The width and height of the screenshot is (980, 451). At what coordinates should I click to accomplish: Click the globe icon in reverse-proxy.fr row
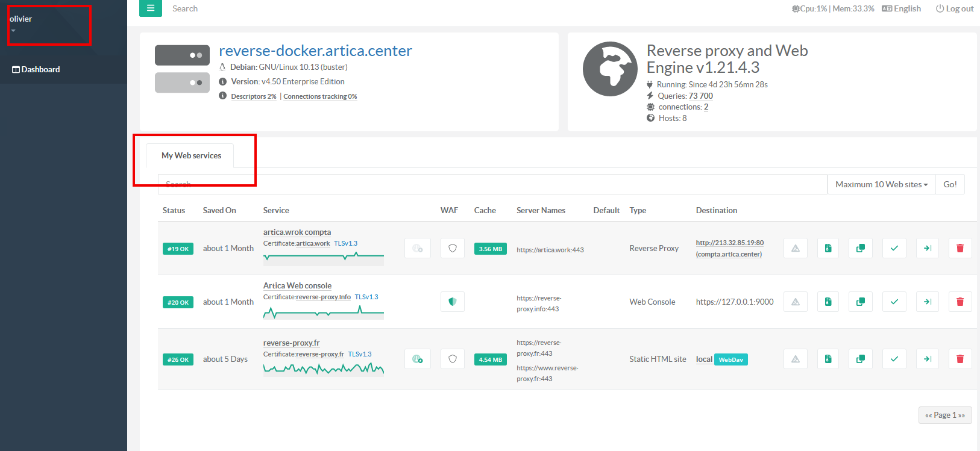tap(417, 359)
